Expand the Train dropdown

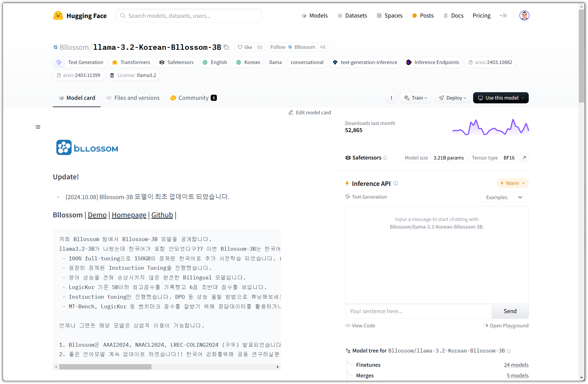[x=415, y=98]
